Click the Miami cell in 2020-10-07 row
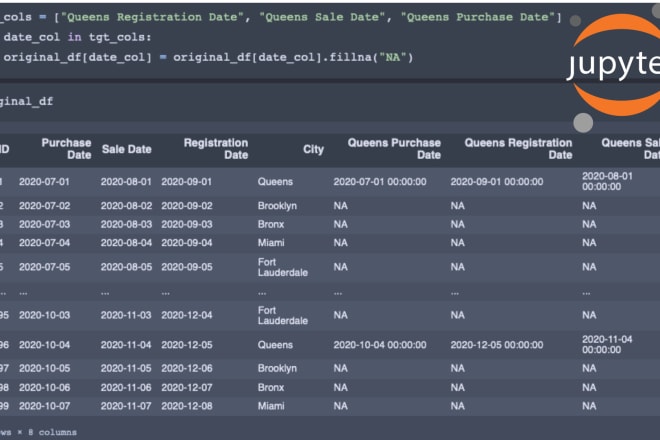660x440 pixels. pos(271,406)
